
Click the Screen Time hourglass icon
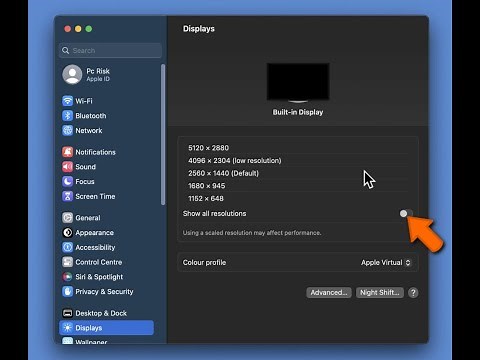point(67,196)
